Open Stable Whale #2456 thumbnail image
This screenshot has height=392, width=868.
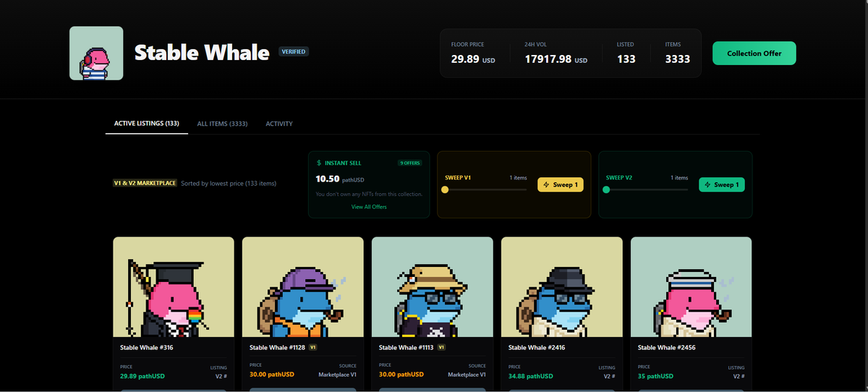pos(692,287)
